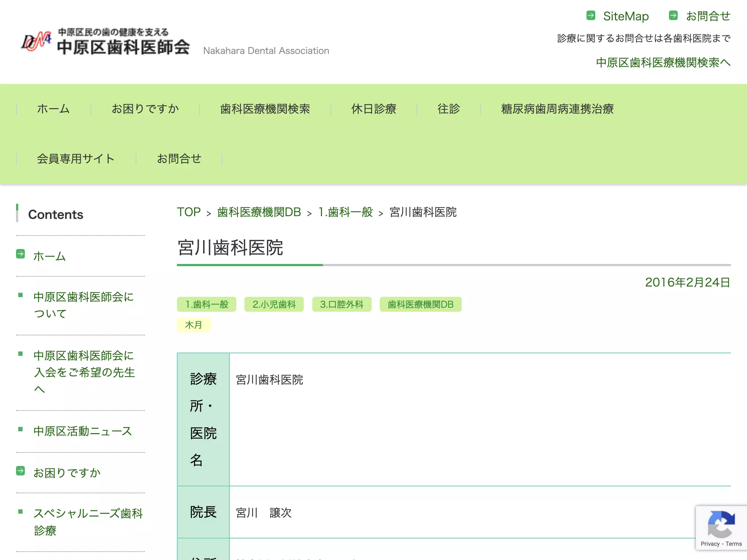Click the Nakahara Dental Association DNA logo
Viewport: 747px width, 560px height.
point(106,42)
